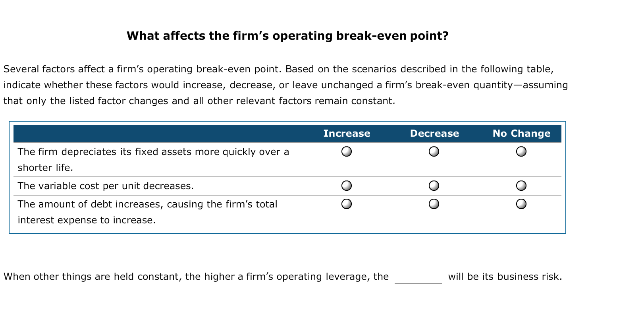
Task: Select Decrease for variable cost per unit decrease
Action: pyautogui.click(x=434, y=185)
